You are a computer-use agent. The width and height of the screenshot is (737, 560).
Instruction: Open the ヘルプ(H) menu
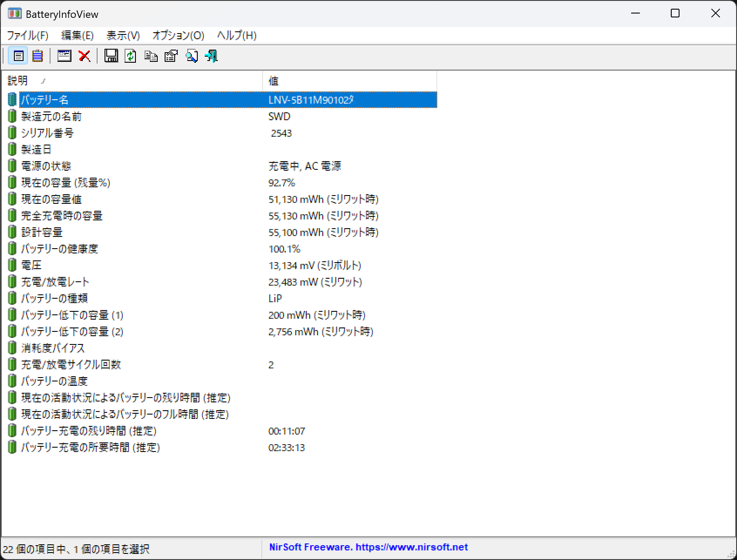click(x=237, y=35)
